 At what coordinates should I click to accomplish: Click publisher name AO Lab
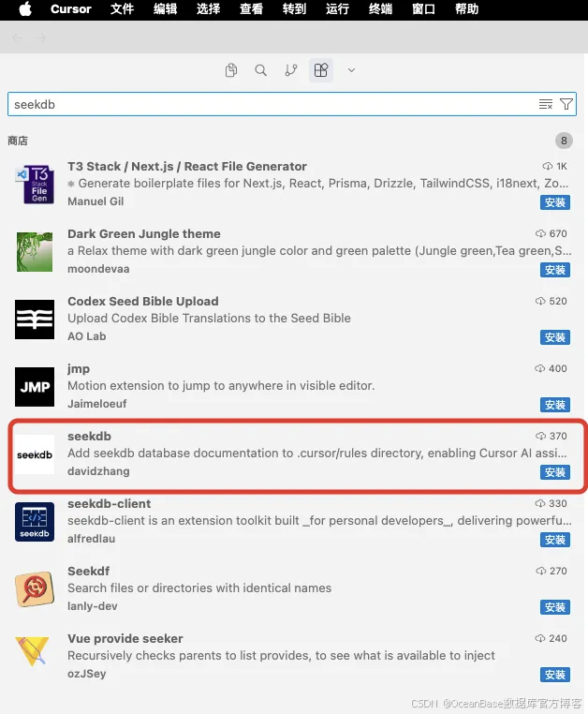[x=87, y=336]
